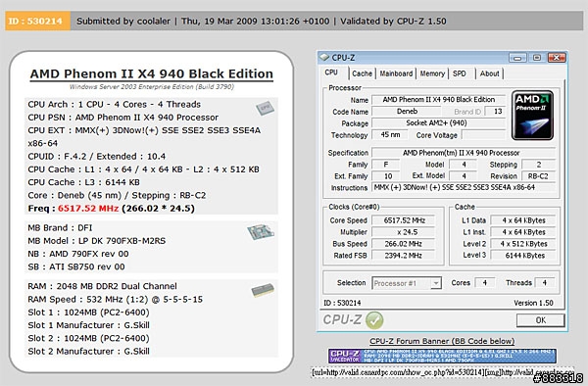The width and height of the screenshot is (588, 386).
Task: Click the OK button in CPU-Z
Action: [540, 320]
